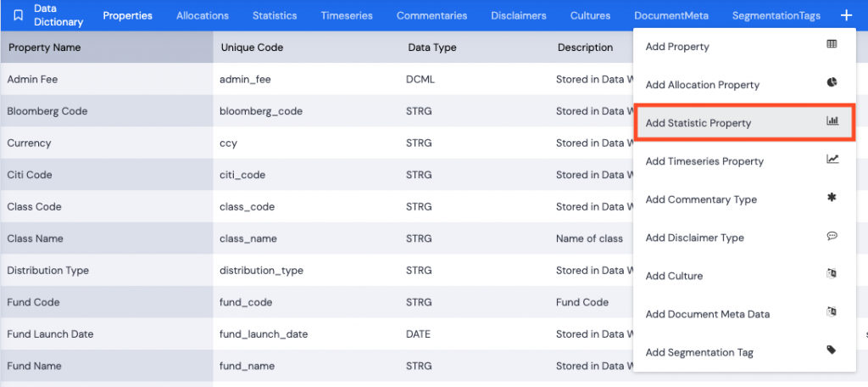
Task: Click the asterisk icon for Commentary Type
Action: point(832,198)
